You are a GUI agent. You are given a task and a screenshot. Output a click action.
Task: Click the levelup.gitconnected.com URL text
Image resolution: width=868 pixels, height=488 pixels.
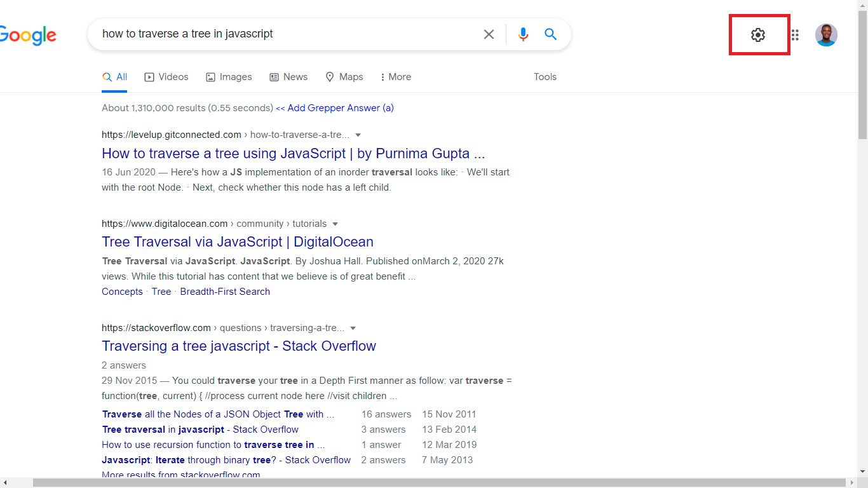click(x=172, y=135)
